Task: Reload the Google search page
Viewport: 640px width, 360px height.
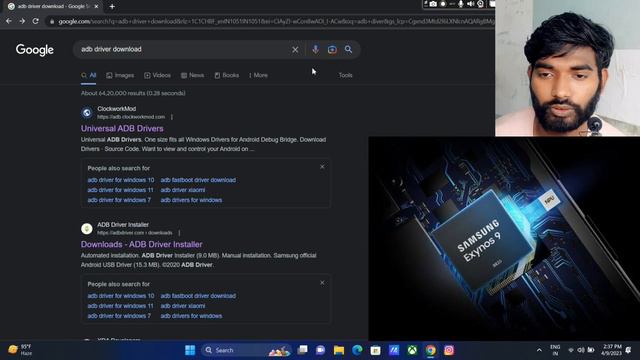Action: [36, 21]
